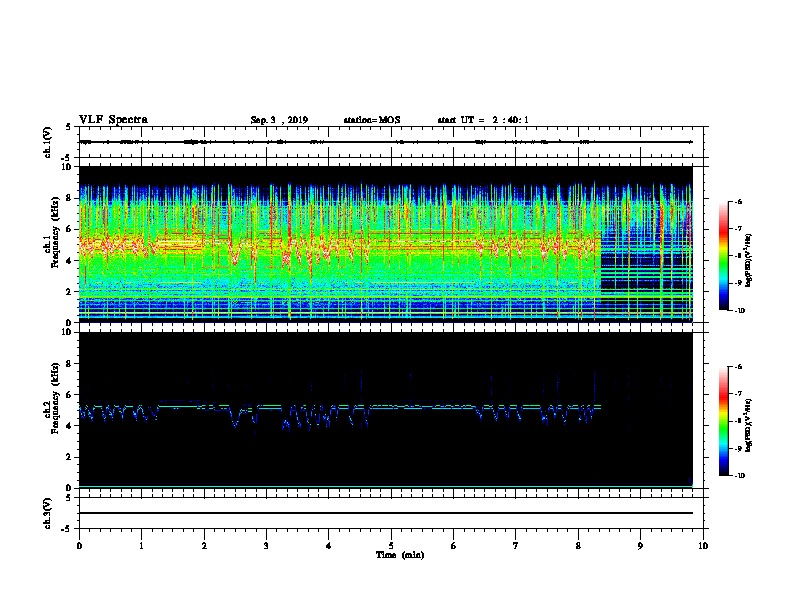This screenshot has width=792, height=612.
Task: Click the "6" frequency tick on ch.1 axis
Action: click(70, 229)
